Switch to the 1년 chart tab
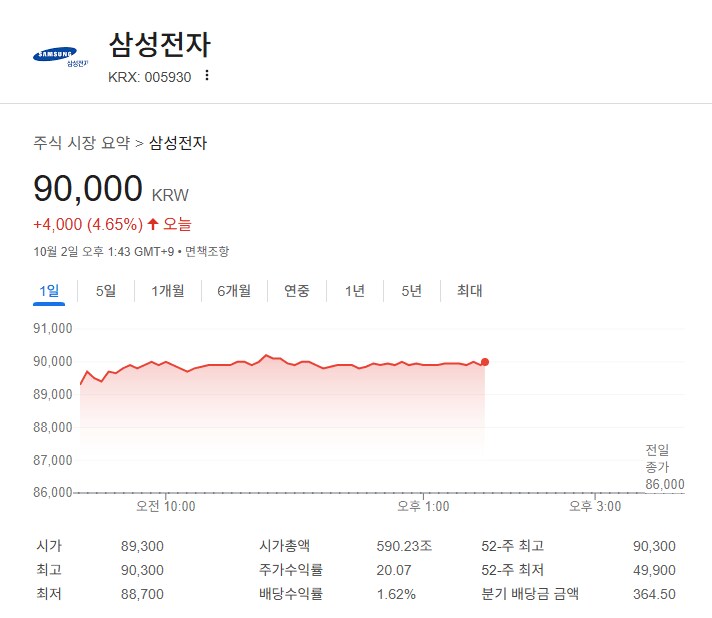712x618 pixels. [x=355, y=291]
